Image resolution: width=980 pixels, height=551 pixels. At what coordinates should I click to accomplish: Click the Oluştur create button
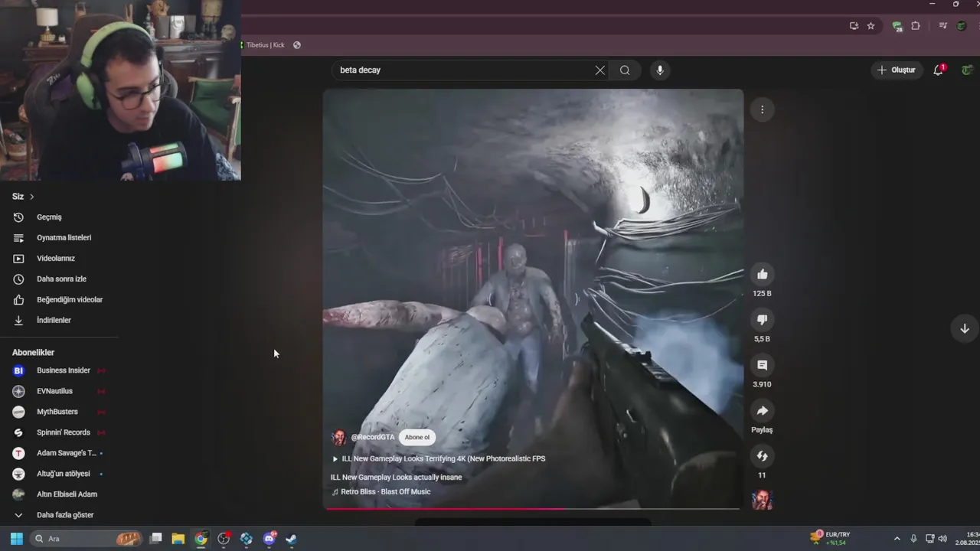(897, 70)
